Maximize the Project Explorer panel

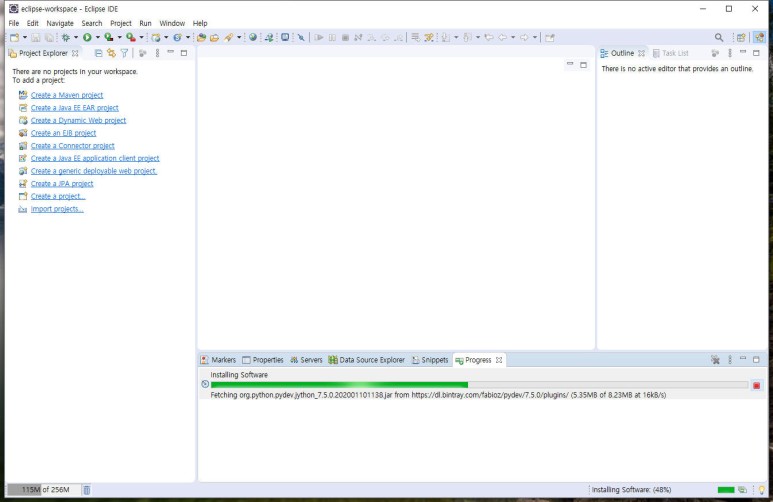[x=184, y=53]
